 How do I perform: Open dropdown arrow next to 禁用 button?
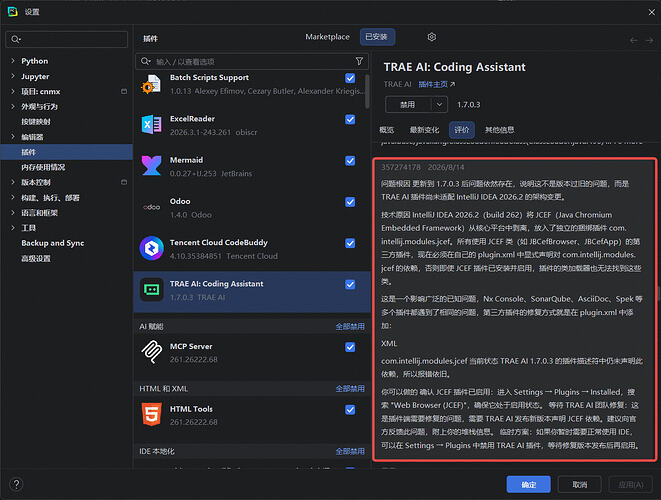click(x=439, y=105)
